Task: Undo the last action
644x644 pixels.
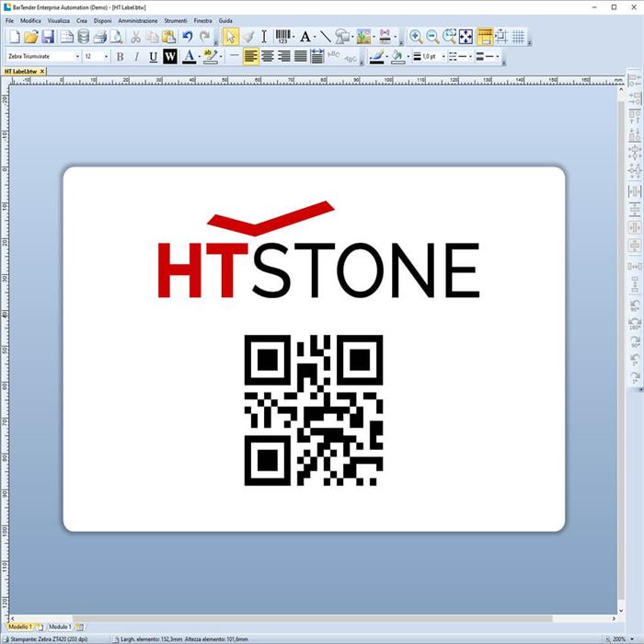Action: [188, 37]
